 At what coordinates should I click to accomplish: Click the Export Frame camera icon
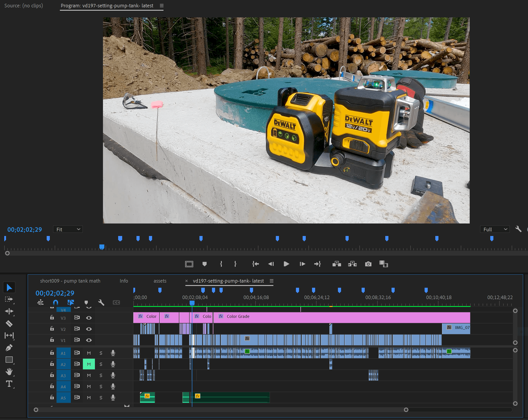[368, 264]
